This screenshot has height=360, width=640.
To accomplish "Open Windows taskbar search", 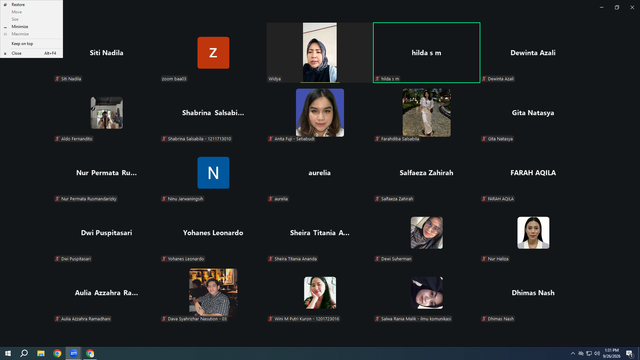I will (24, 353).
